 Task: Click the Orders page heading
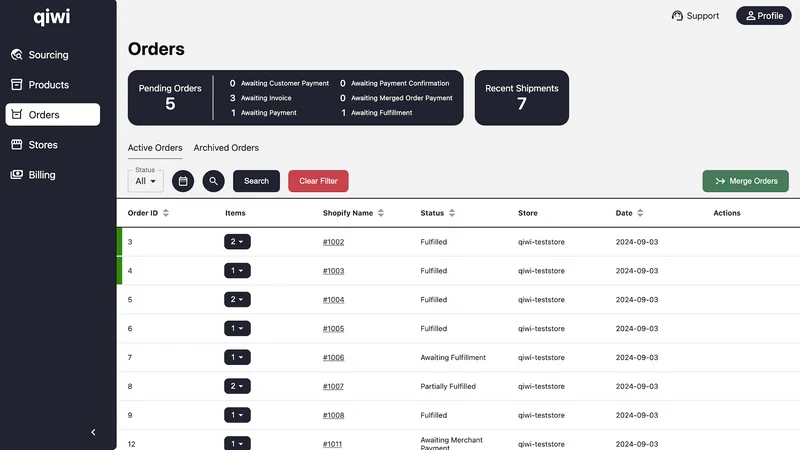point(156,49)
